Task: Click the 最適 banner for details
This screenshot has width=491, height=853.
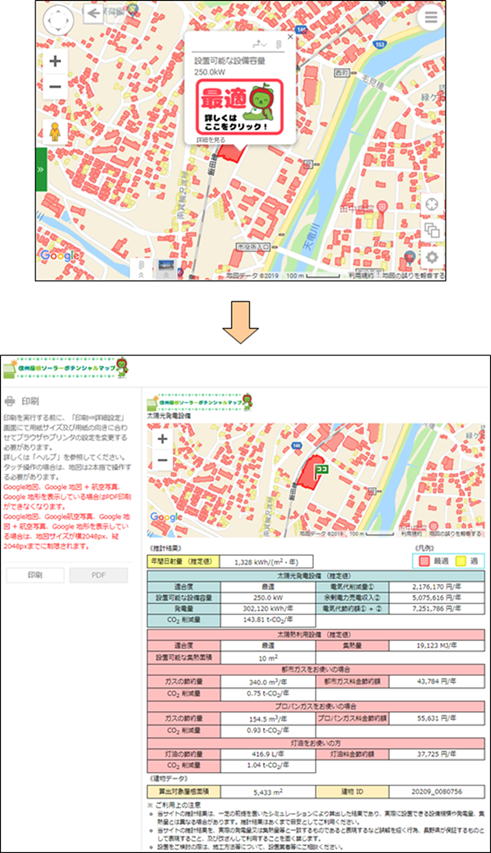Action: [240, 107]
